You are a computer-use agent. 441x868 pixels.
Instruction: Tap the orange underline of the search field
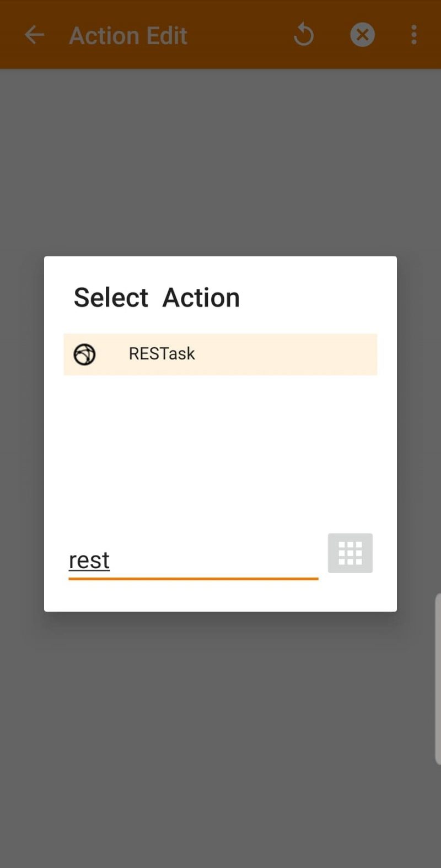coord(193,579)
